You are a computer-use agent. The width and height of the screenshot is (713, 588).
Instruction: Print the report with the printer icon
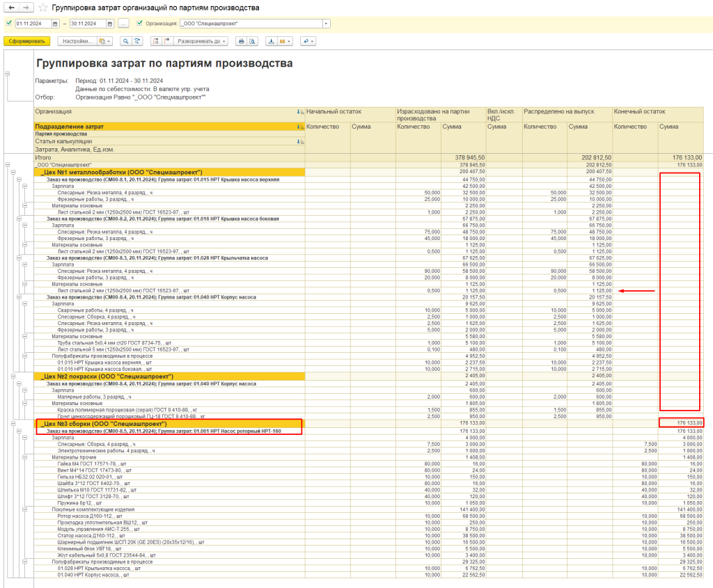241,41
